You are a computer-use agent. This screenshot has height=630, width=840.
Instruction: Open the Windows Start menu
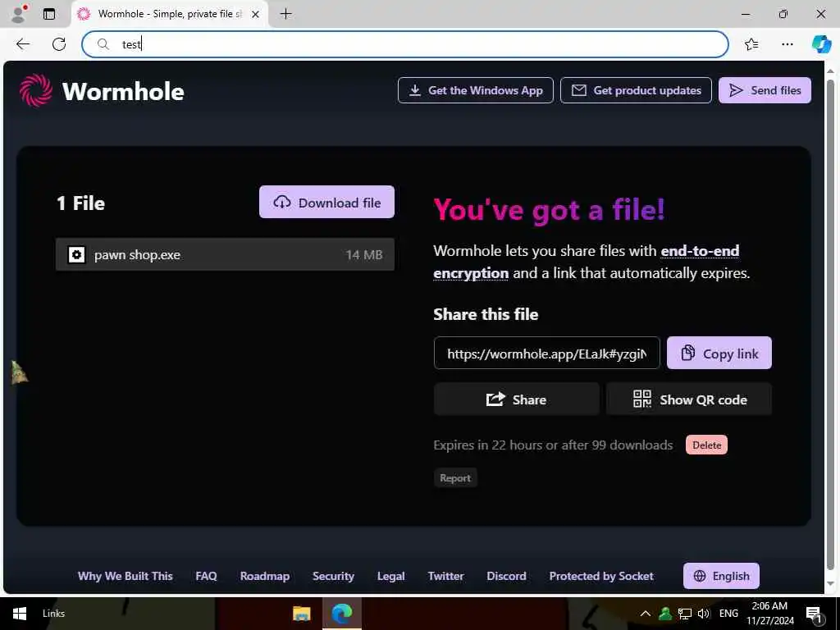point(20,614)
